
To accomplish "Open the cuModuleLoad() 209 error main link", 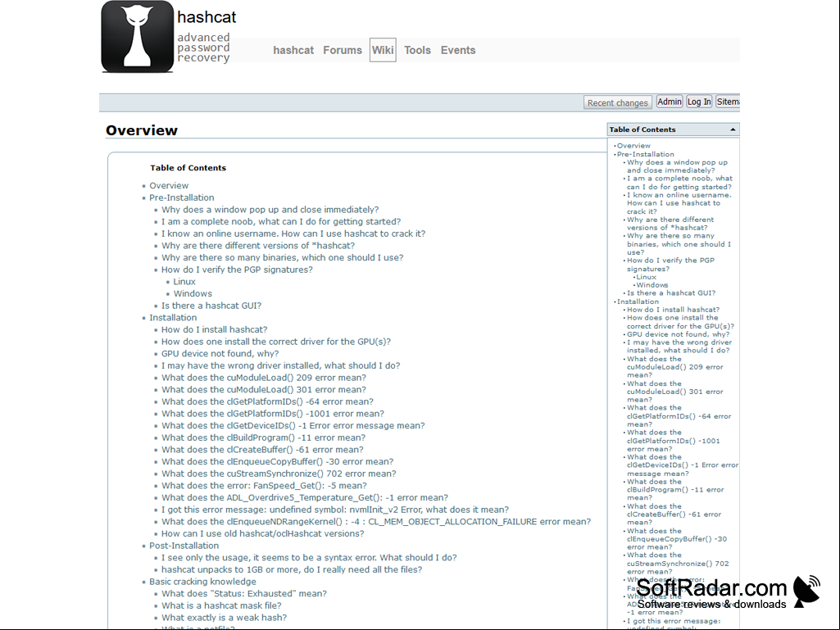I will click(x=264, y=378).
